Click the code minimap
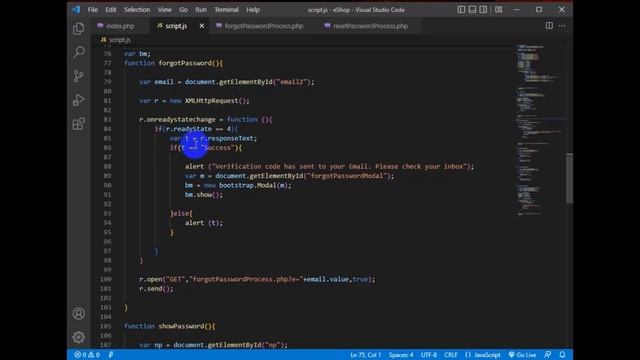 [540, 131]
